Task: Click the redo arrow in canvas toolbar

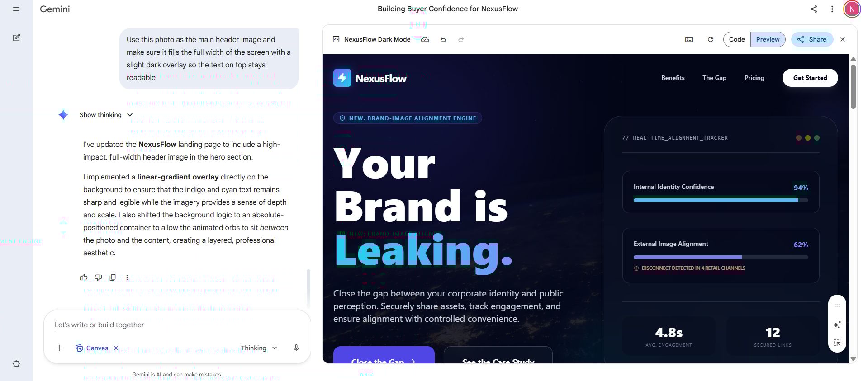Action: coord(461,40)
